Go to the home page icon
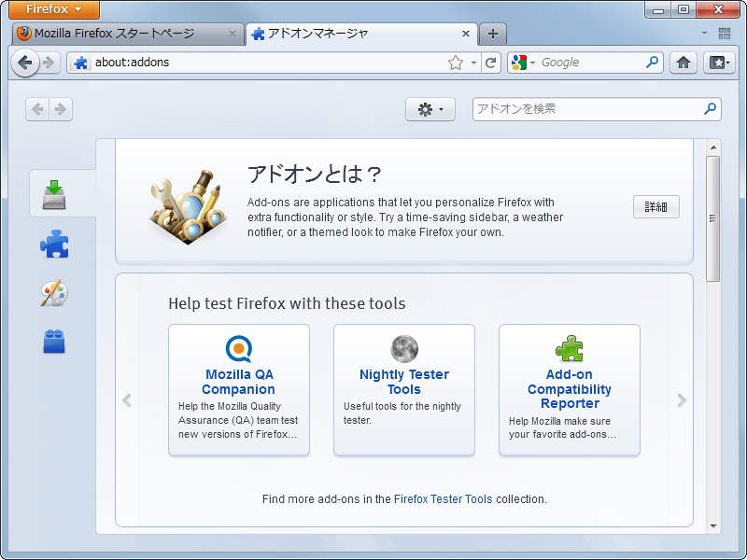This screenshot has width=747, height=560. 684,63
